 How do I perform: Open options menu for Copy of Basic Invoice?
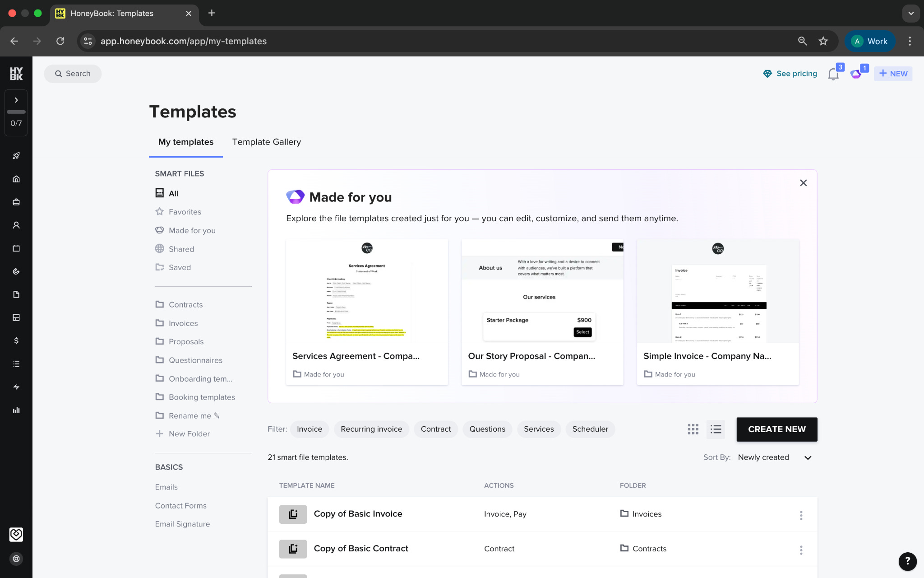point(801,515)
